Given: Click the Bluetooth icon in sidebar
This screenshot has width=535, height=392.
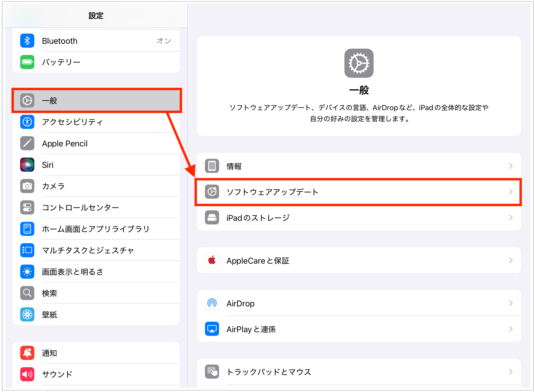Looking at the screenshot, I should (x=27, y=41).
